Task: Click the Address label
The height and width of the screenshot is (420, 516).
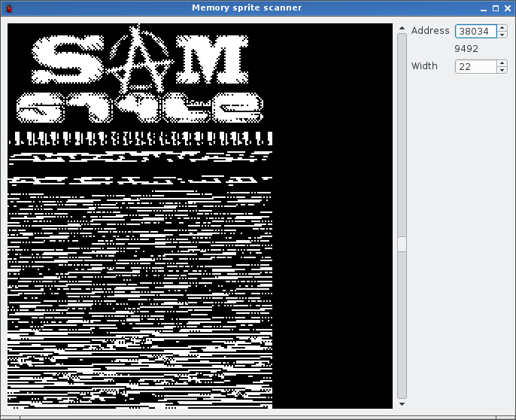Action: 430,31
